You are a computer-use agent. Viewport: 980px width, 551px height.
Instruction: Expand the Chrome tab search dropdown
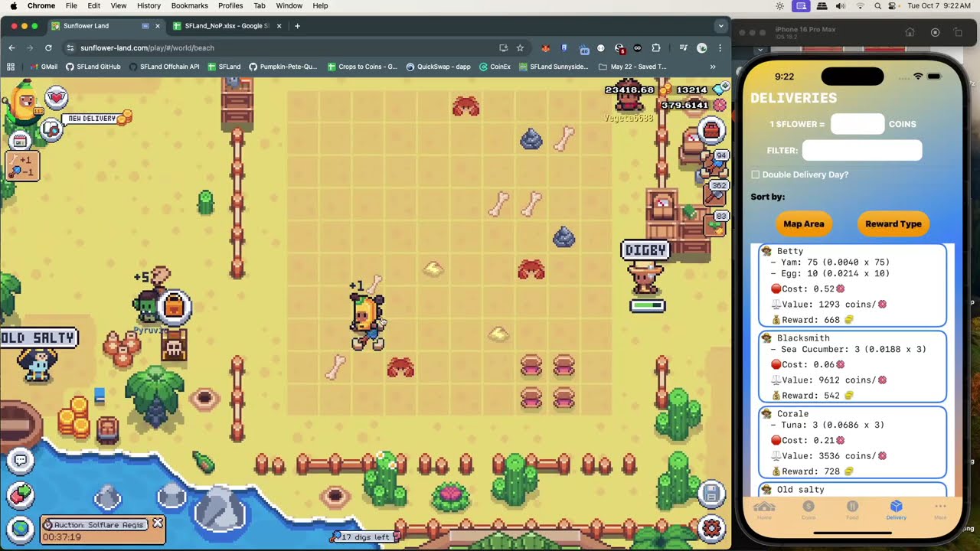(x=720, y=26)
